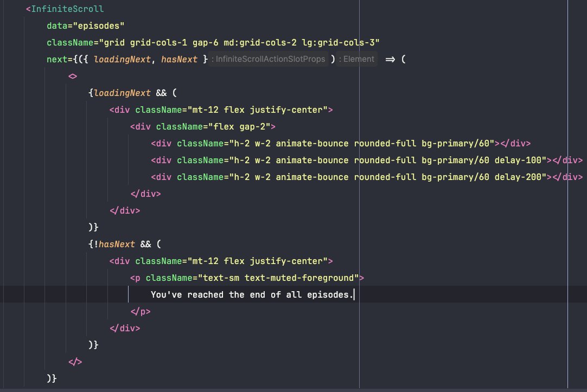Click the flex gap-2 div line
587x392 pixels.
tap(202, 127)
